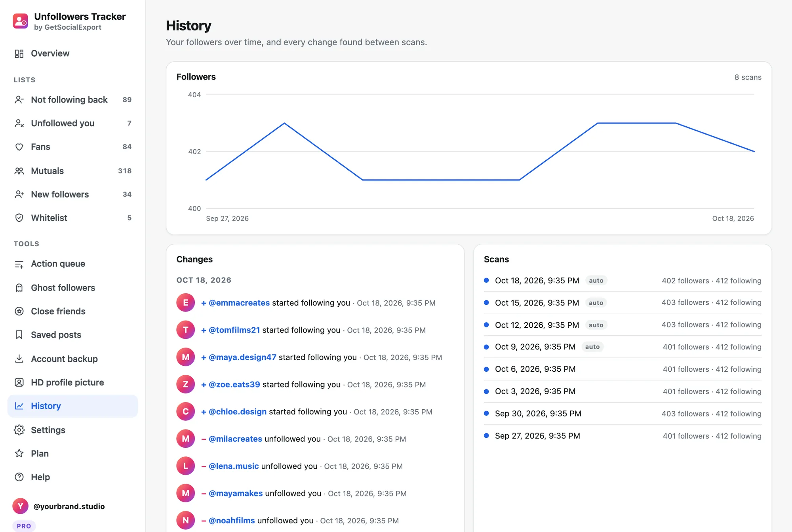
Task: Open the Help question mark icon
Action: point(19,477)
